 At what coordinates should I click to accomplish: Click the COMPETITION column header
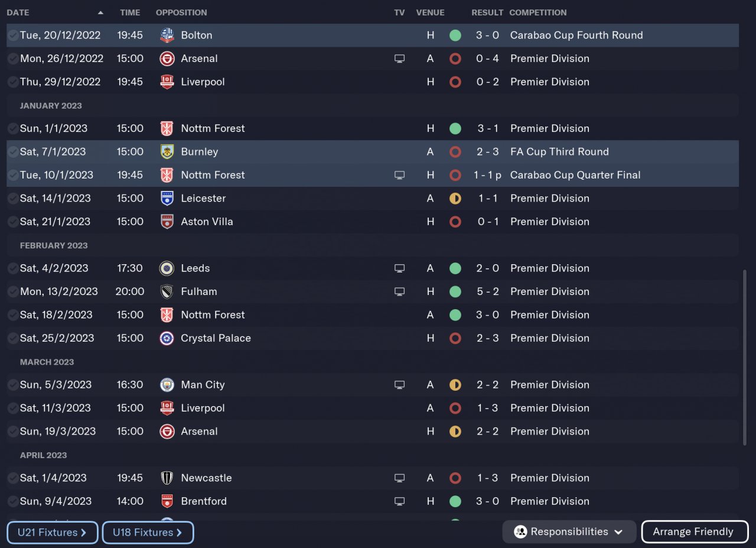[537, 12]
